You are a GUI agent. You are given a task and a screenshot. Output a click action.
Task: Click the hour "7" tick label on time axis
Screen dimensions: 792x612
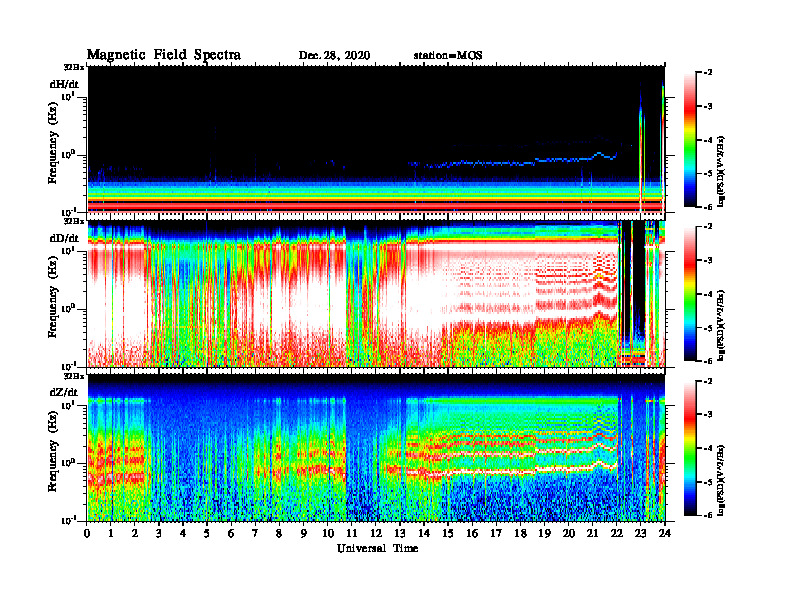pyautogui.click(x=255, y=534)
